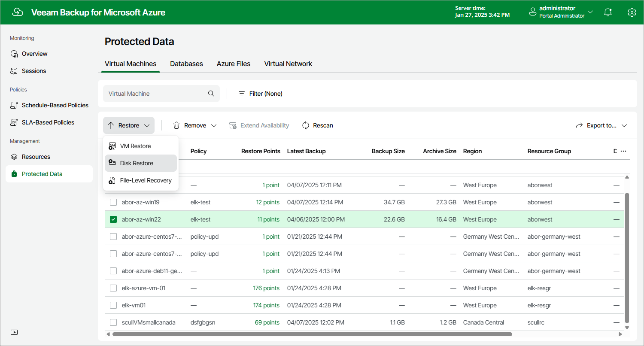Tick the checkbox for abor-az-win19
This screenshot has width=644, height=346.
click(113, 202)
